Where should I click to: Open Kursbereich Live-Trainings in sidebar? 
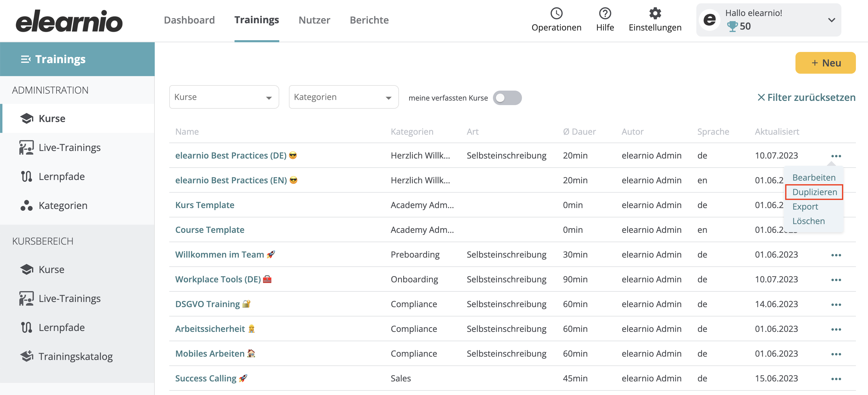pyautogui.click(x=77, y=298)
